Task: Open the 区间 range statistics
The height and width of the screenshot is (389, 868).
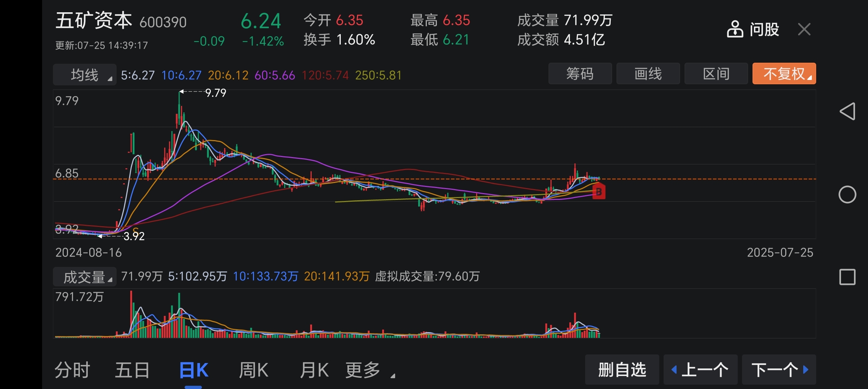Action: click(x=716, y=74)
